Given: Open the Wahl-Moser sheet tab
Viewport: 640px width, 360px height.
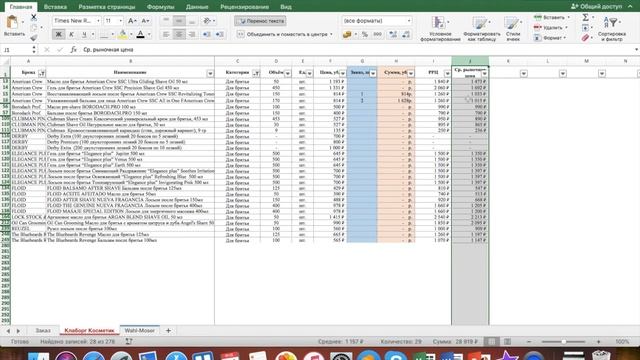Looking at the screenshot, I should pyautogui.click(x=140, y=330).
